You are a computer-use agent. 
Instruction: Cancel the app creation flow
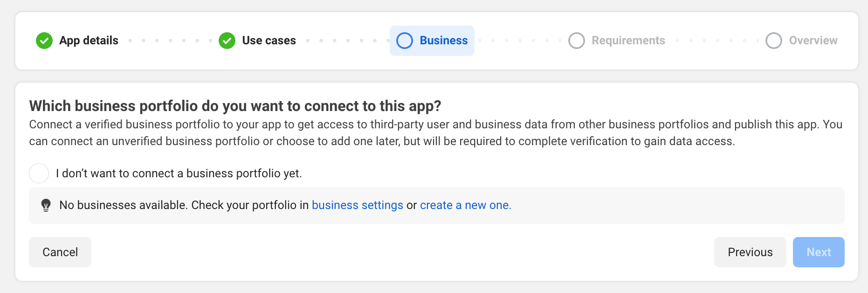[x=60, y=252]
